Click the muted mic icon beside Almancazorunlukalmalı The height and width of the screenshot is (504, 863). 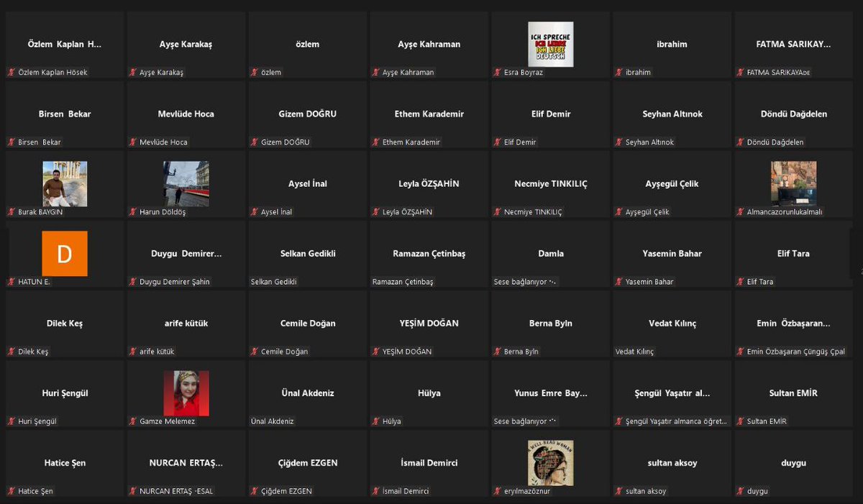click(741, 212)
